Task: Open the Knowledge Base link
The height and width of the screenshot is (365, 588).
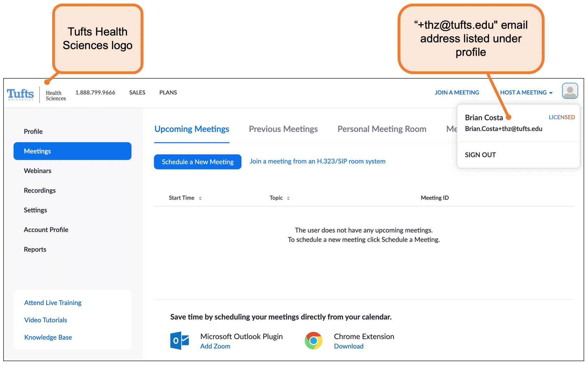Action: (48, 337)
